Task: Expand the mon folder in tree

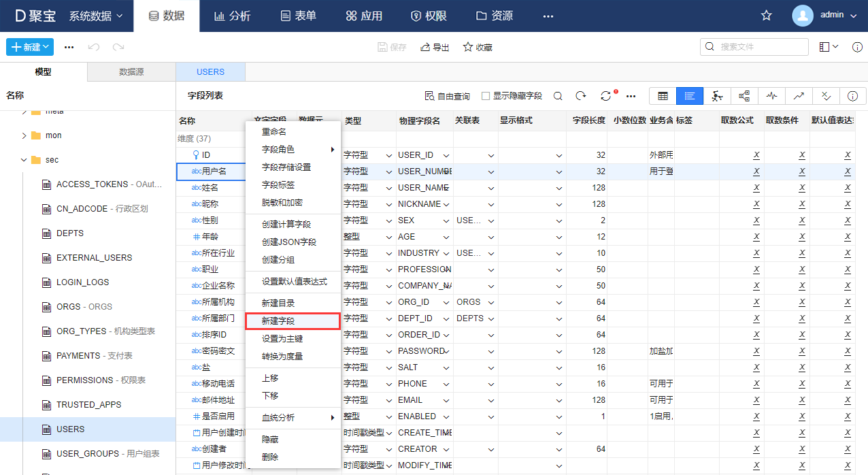Action: click(x=24, y=135)
